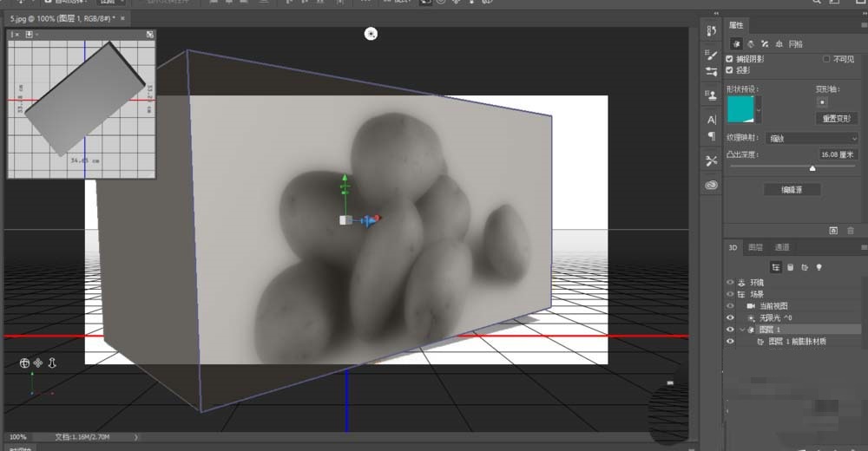Switch to the 通道 (Channels) tab
Screen dimensions: 868x451
[x=782, y=247]
